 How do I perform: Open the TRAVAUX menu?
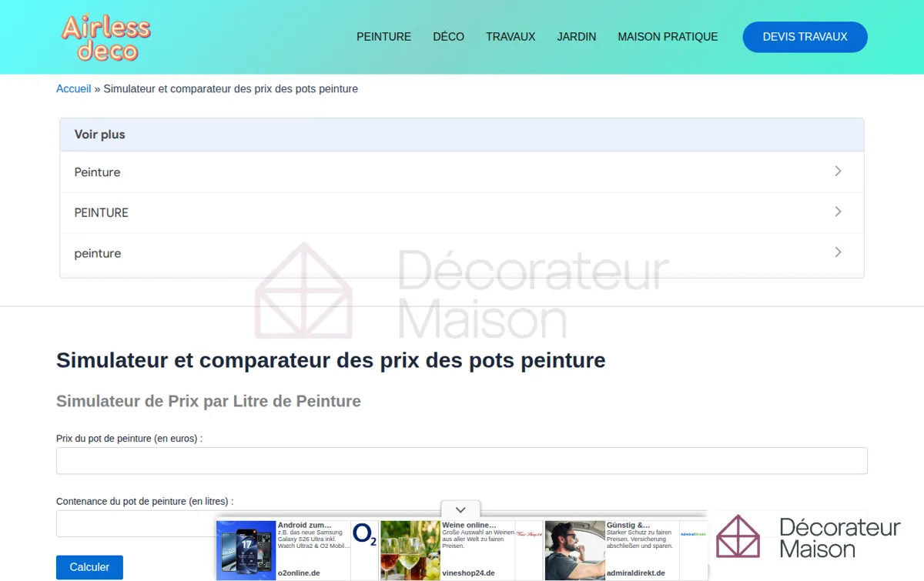coord(511,37)
